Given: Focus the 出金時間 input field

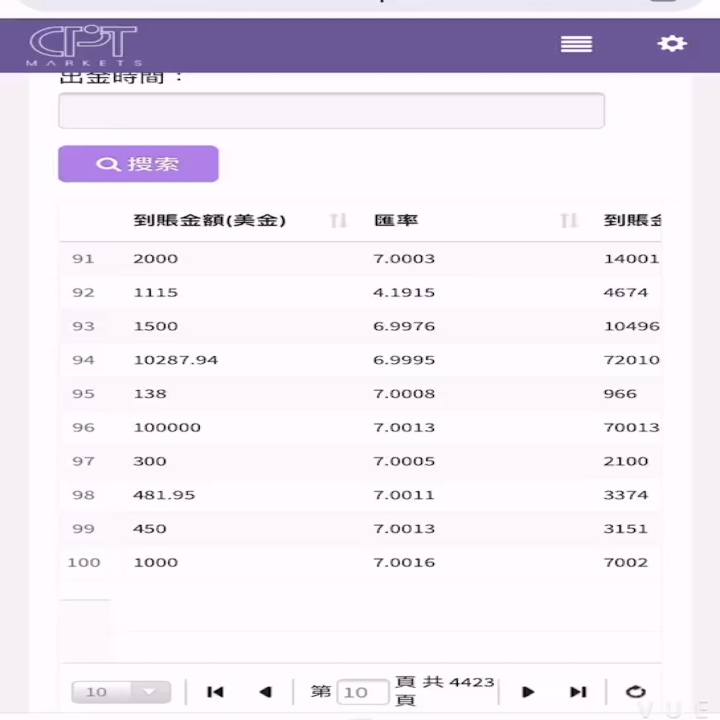Looking at the screenshot, I should [x=331, y=111].
